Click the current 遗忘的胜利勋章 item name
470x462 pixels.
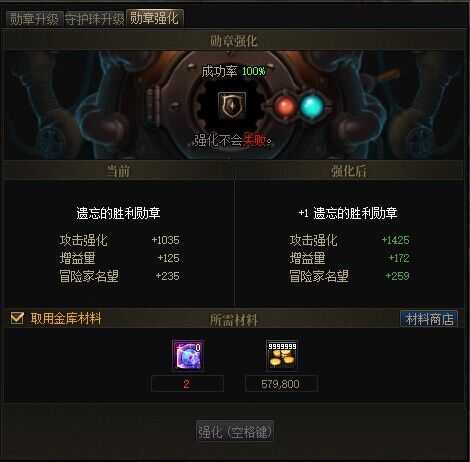pos(118,213)
